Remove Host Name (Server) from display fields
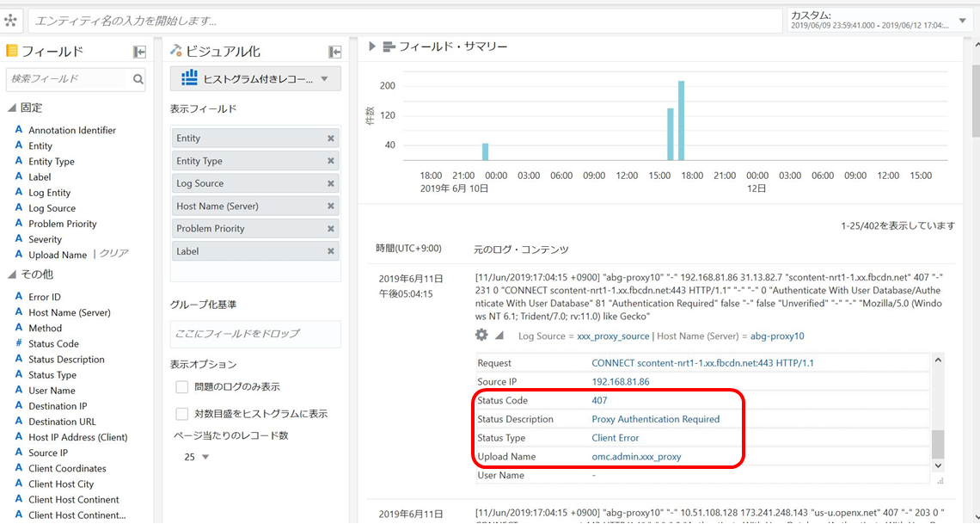Image resolution: width=980 pixels, height=524 pixels. point(331,206)
